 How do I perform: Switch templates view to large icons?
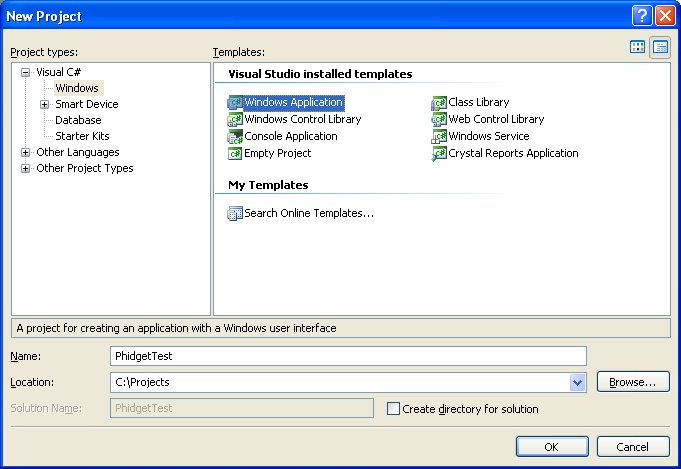click(638, 47)
